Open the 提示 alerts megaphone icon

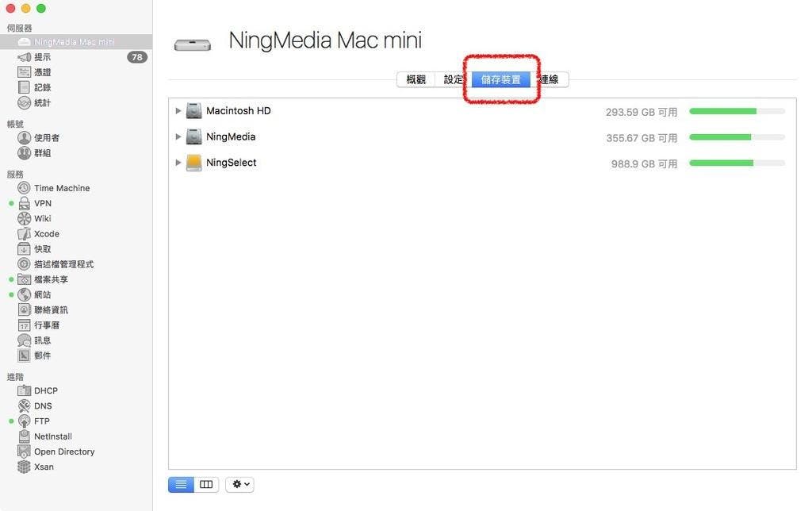pyautogui.click(x=25, y=57)
